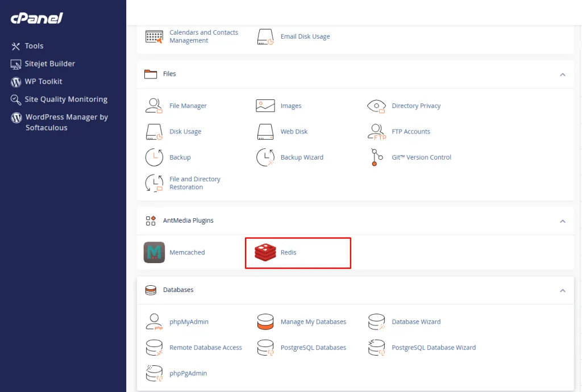Open the File Manager icon
582x392 pixels.
click(154, 106)
